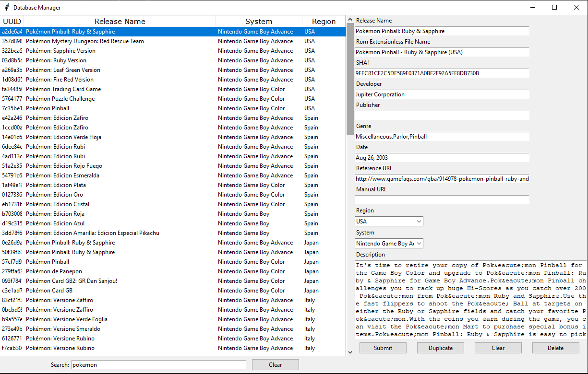This screenshot has width=588, height=374.
Task: Select the Pokémon Card GB2: GR Dan Sanjou! row
Action: pyautogui.click(x=173, y=281)
